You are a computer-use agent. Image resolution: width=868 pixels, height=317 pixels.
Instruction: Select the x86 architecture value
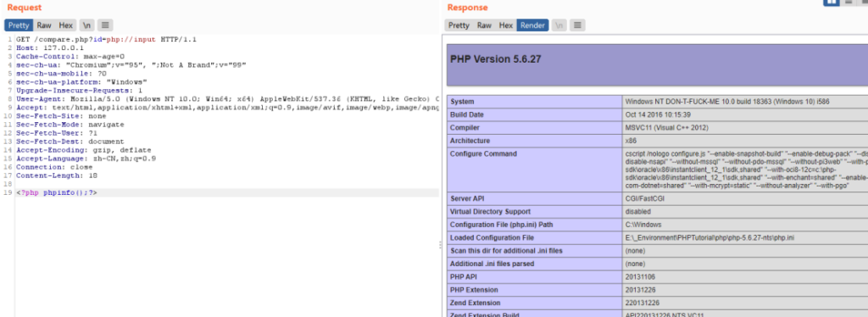(x=745, y=141)
